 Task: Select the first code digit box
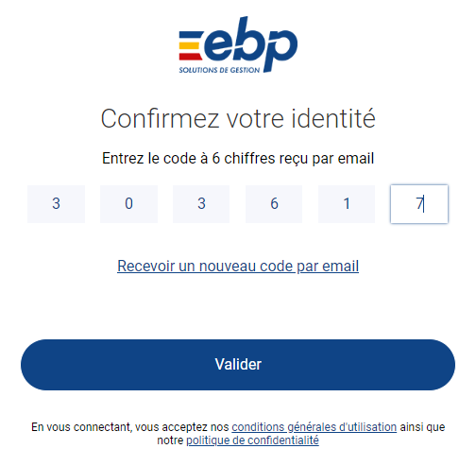[x=56, y=204]
